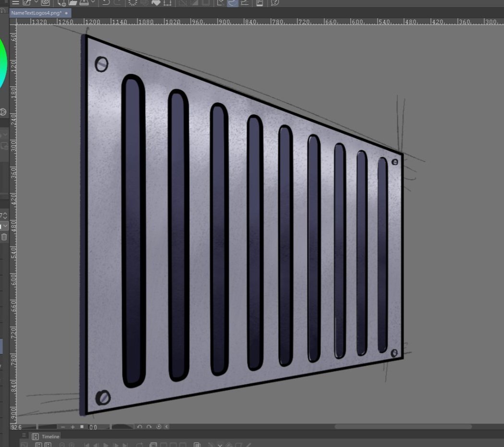Click the zoom in plus button
Viewport: 504px width, 447px height.
coord(73,427)
